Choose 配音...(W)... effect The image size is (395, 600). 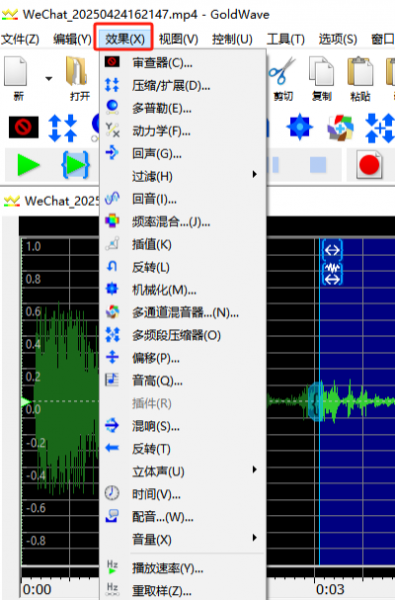pyautogui.click(x=183, y=517)
